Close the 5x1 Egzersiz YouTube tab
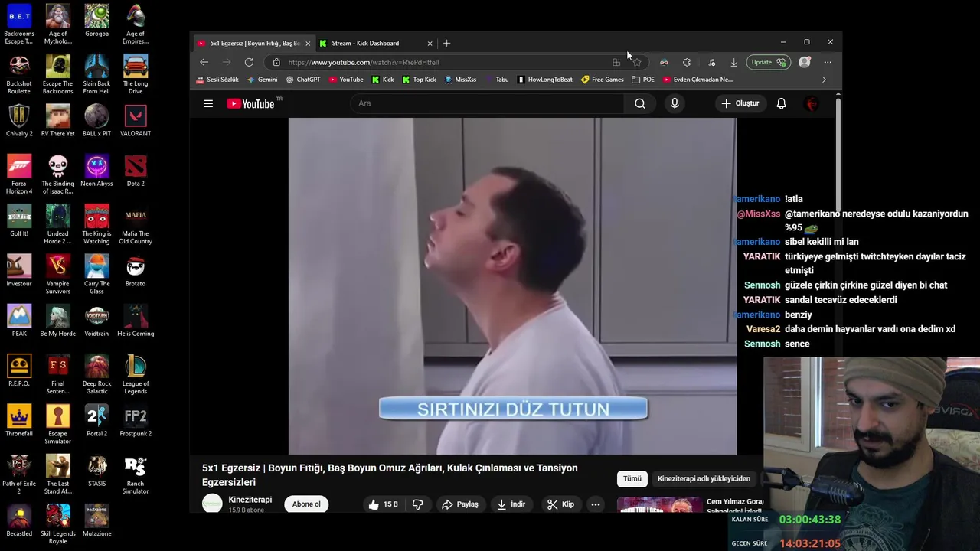The height and width of the screenshot is (551, 980). click(x=308, y=44)
